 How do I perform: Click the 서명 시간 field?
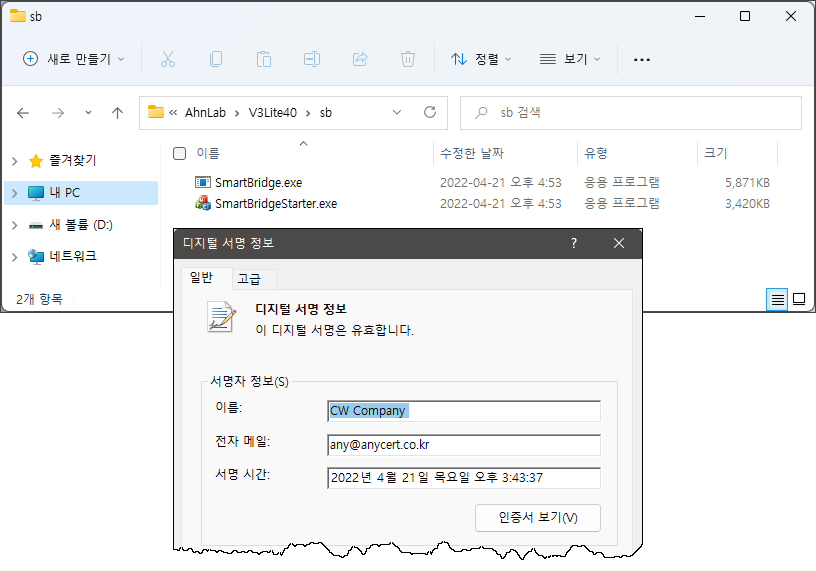464,478
